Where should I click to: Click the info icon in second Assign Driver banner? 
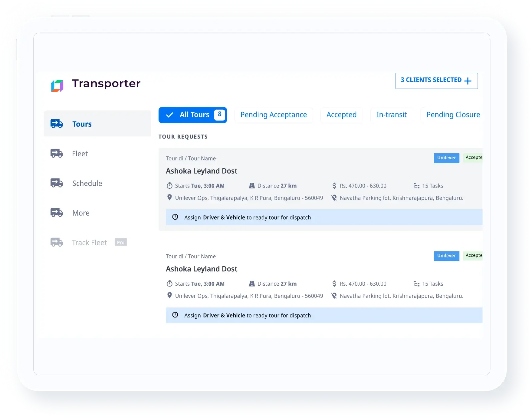[175, 315]
